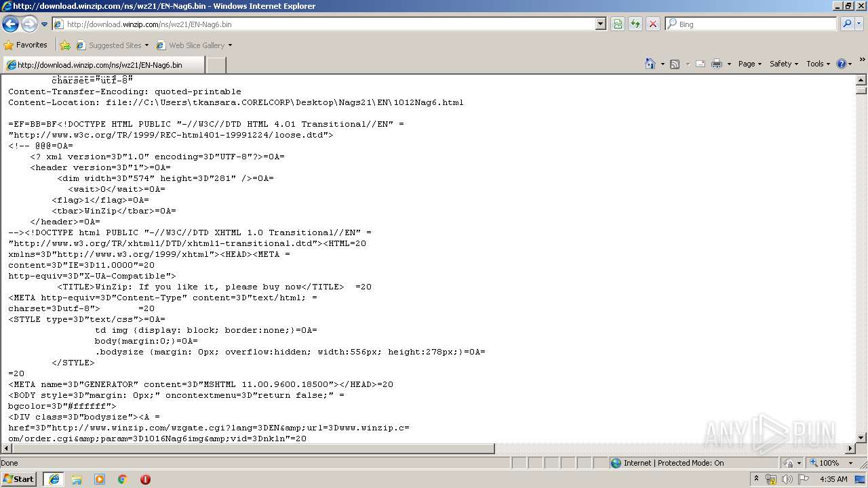Click Add to Favorites Bar icon
This screenshot has width=868, height=488.
coord(65,45)
